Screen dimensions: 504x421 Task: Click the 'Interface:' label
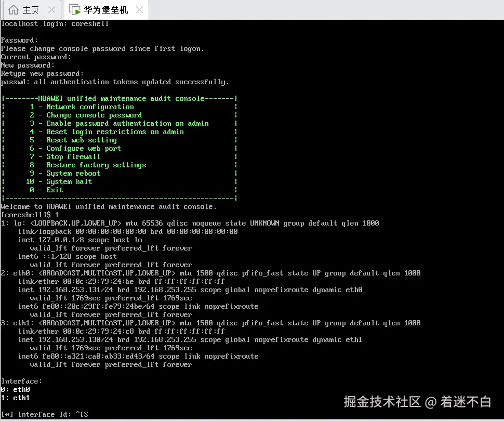pyautogui.click(x=21, y=381)
